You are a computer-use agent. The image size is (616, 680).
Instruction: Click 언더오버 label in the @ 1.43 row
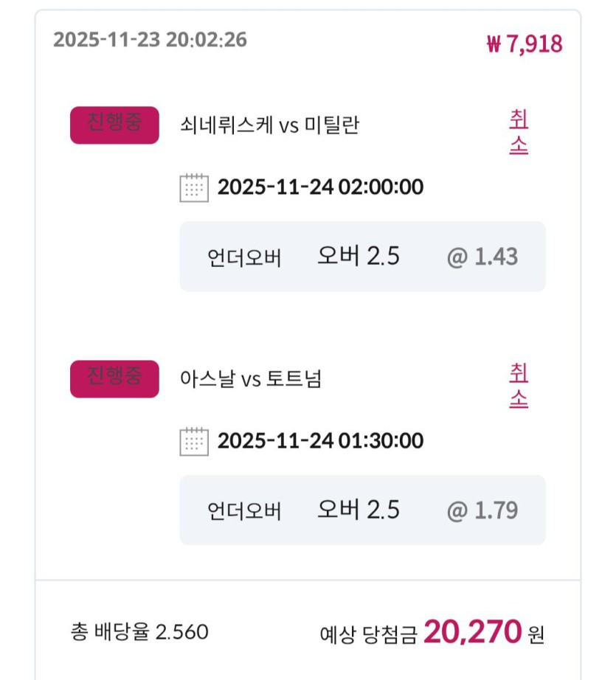pyautogui.click(x=245, y=257)
